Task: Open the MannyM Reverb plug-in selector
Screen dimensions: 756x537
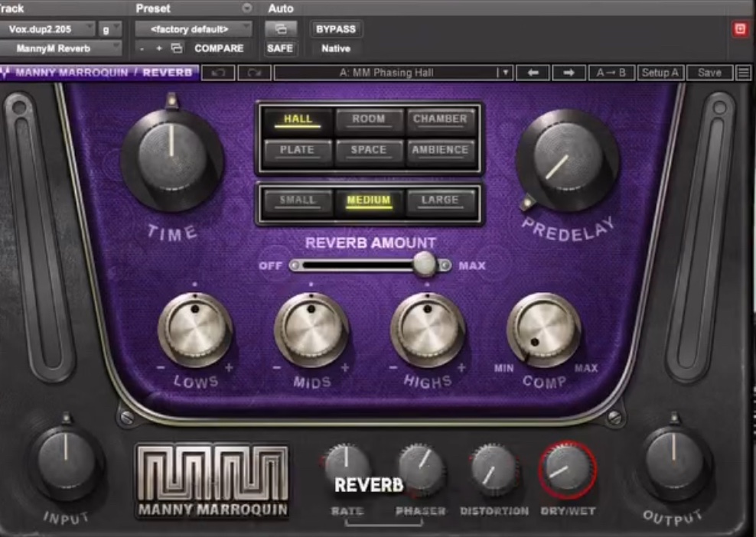Action: [x=60, y=48]
